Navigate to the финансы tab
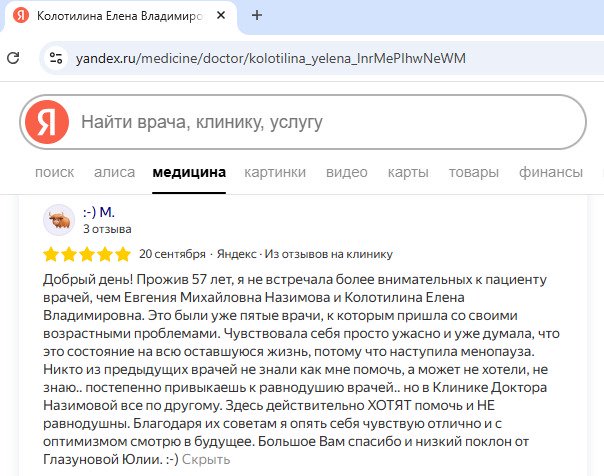The width and height of the screenshot is (604, 476). (x=550, y=172)
